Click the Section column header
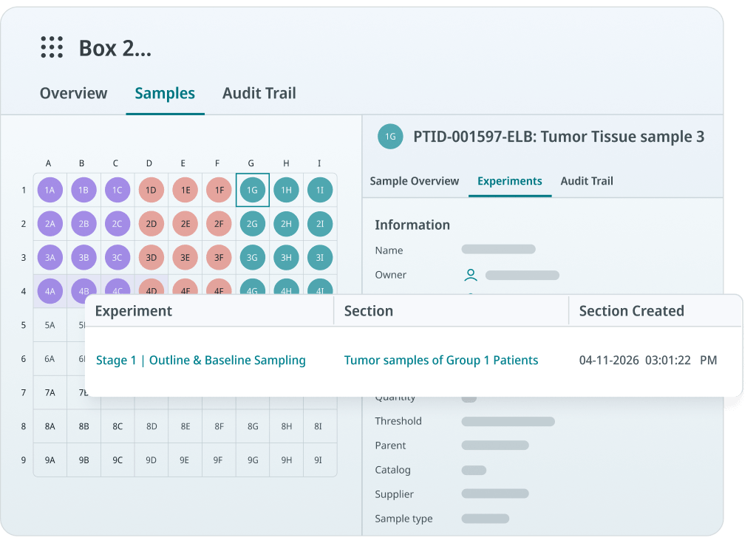The image size is (756, 543). 368,311
